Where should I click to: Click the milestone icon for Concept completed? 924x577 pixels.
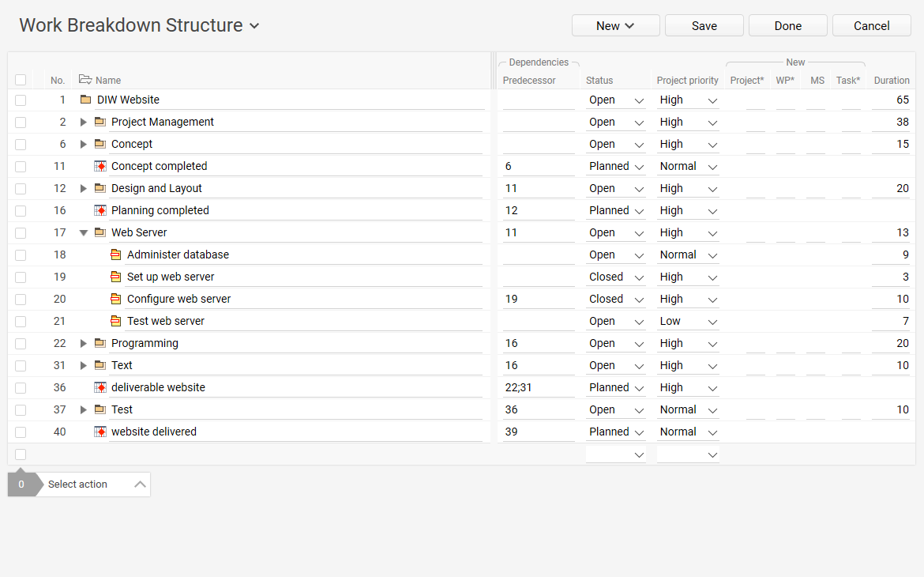[100, 166]
